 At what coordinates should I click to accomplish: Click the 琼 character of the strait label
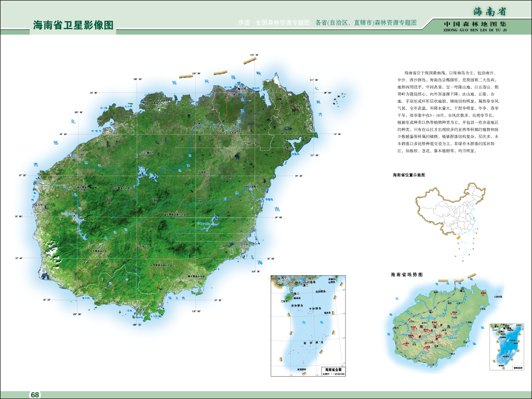(x=175, y=83)
